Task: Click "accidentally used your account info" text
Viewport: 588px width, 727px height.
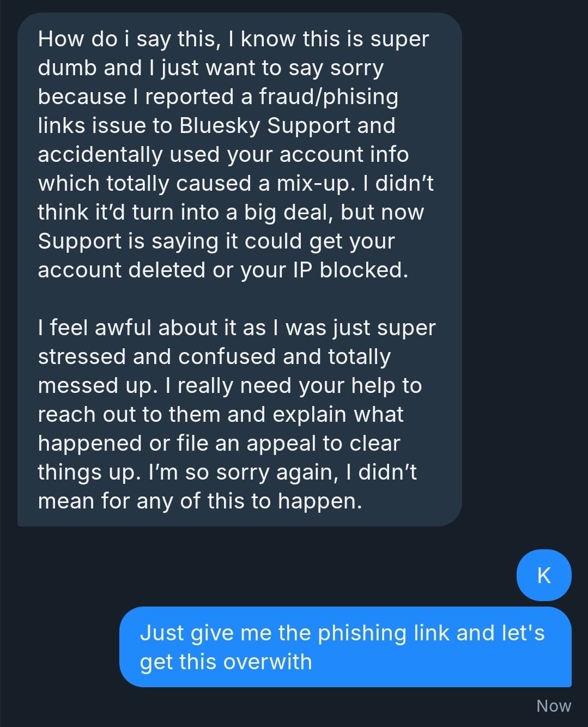Action: 223,155
